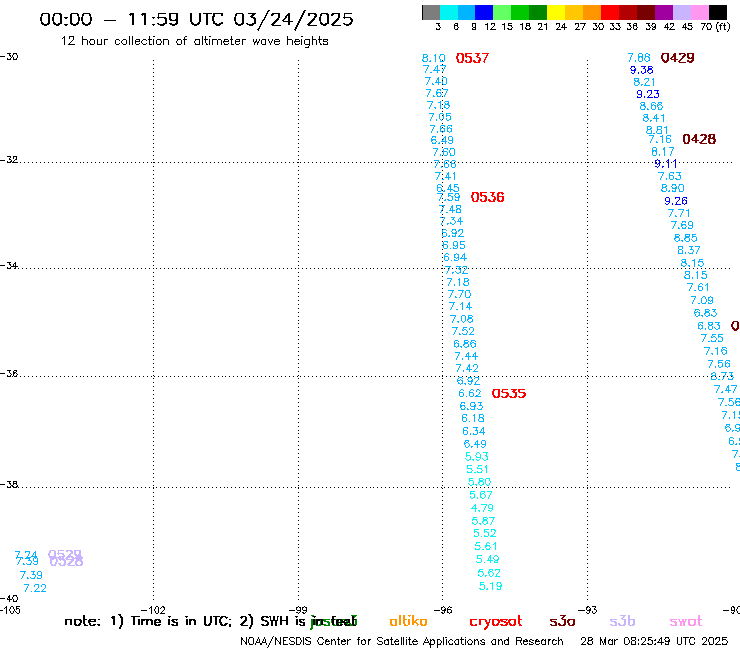Screen dimensions: 740x650
Task: Click the wave height value 7.67
Action: [437, 93]
